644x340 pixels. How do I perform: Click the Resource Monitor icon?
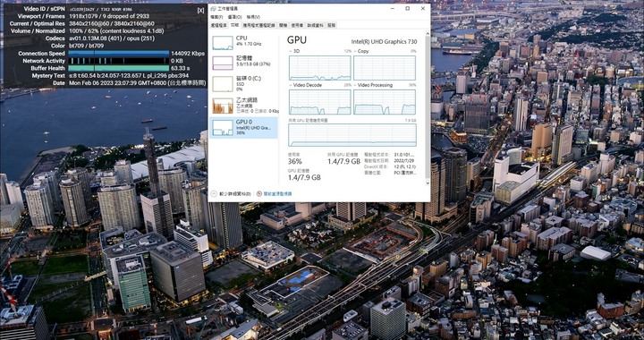coord(259,193)
